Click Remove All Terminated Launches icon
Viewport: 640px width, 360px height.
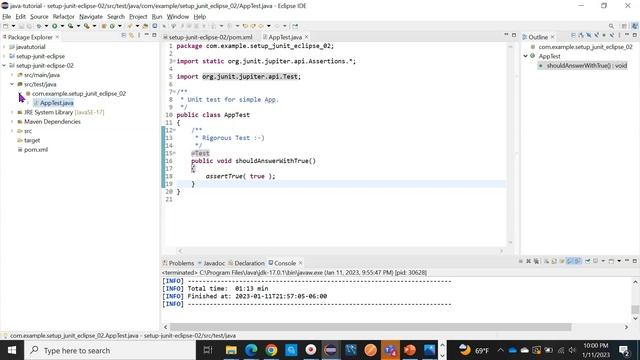[x=536, y=261]
